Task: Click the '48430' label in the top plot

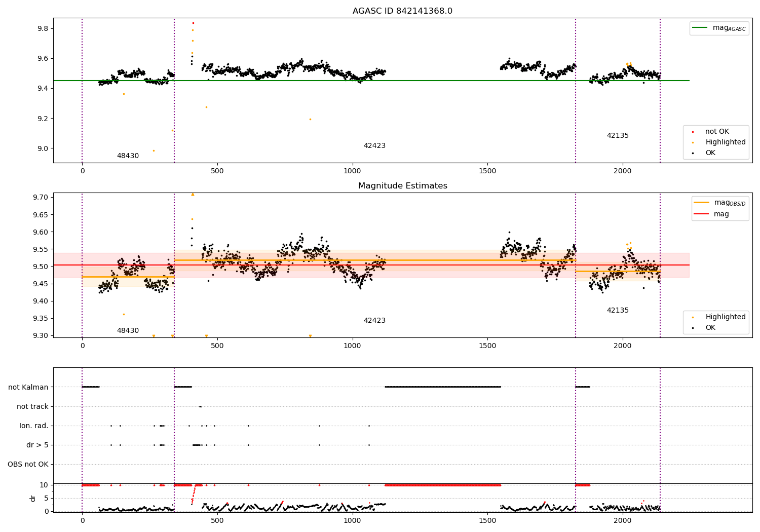Action: [128, 156]
